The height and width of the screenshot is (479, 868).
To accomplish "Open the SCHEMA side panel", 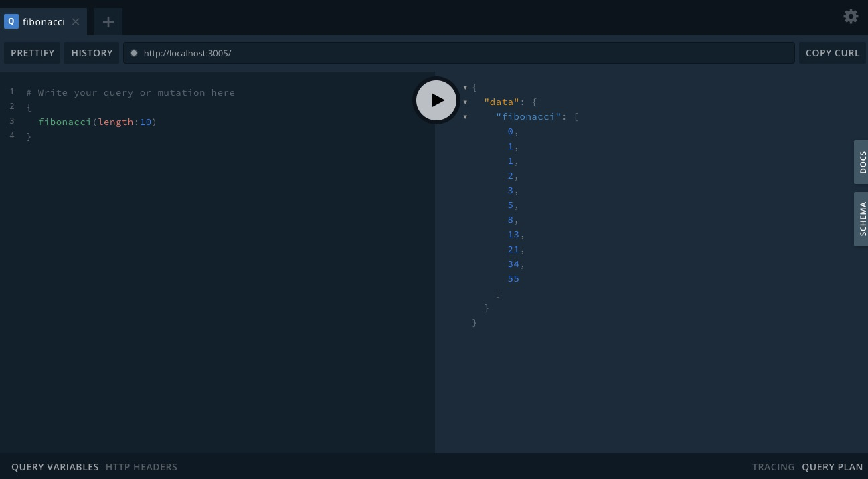I will point(862,219).
